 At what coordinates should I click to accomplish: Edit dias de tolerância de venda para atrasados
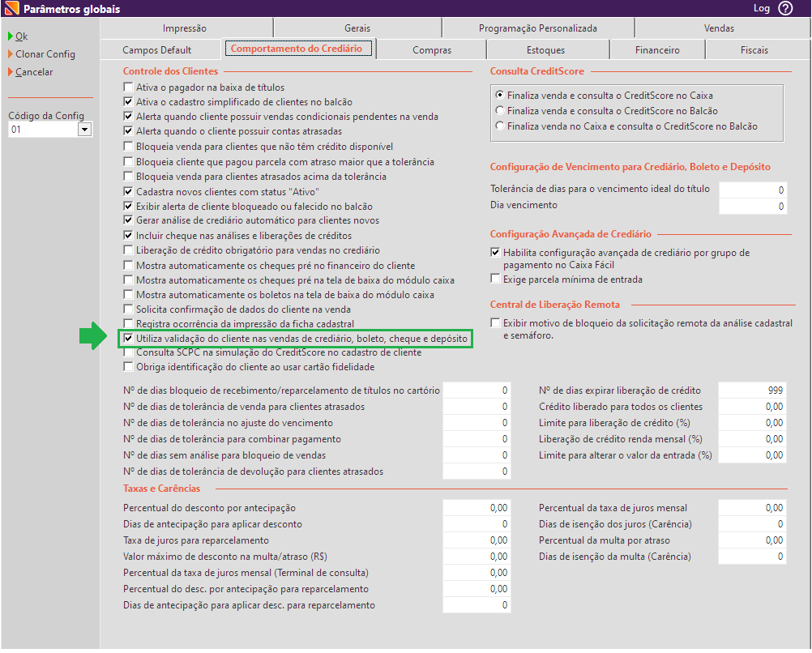[477, 407]
